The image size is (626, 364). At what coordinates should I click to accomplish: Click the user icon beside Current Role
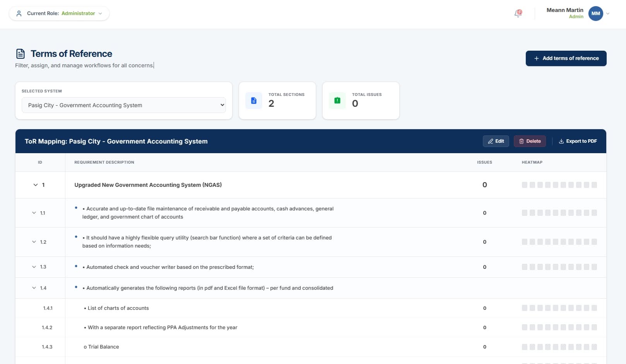19,14
